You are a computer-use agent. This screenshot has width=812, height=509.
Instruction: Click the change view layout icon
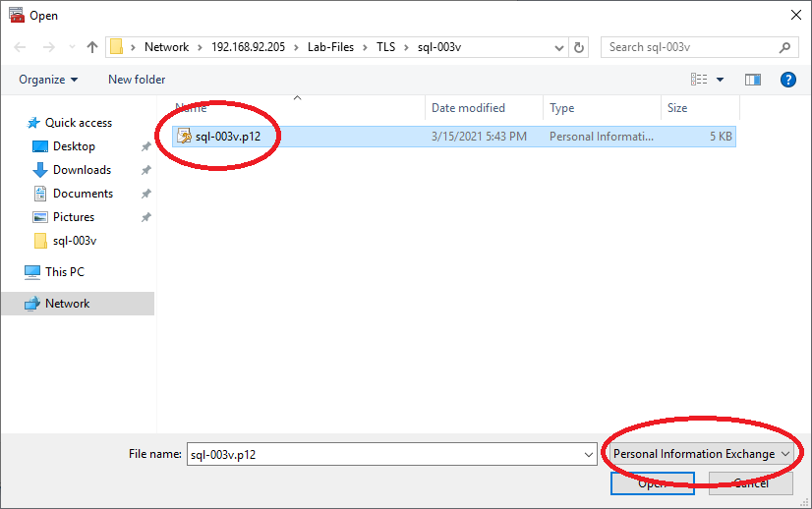click(700, 80)
